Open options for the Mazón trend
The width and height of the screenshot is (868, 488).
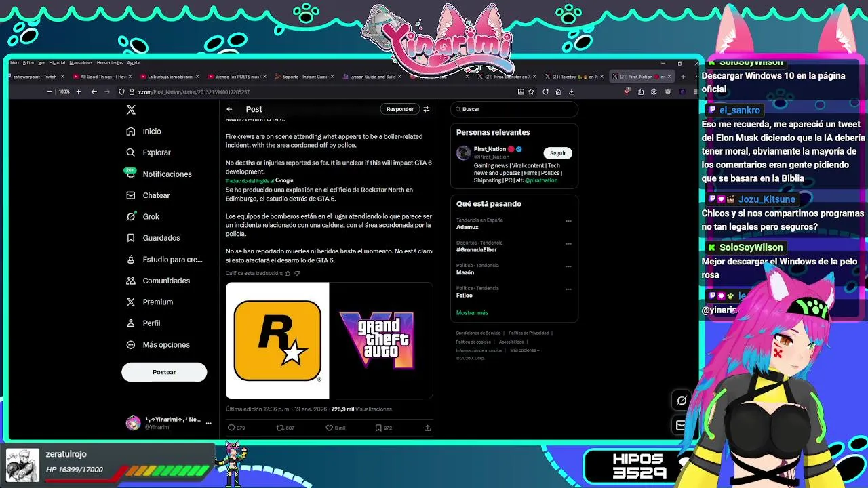coord(568,266)
